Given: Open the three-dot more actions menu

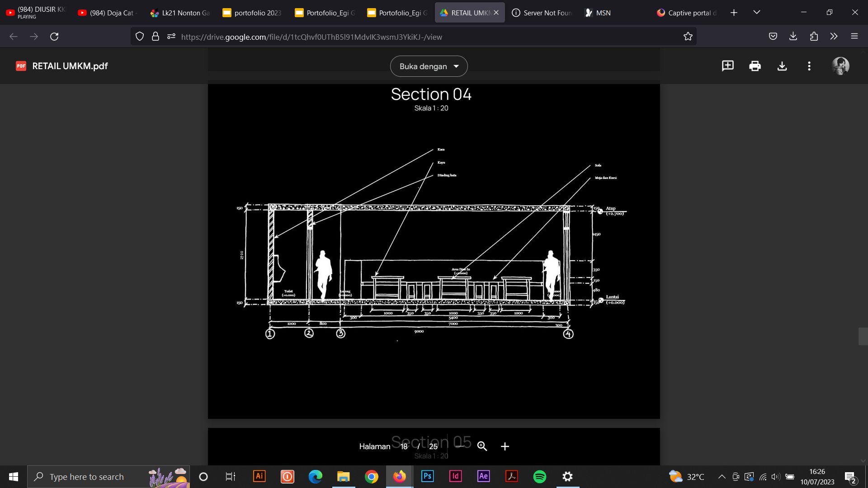Looking at the screenshot, I should 809,66.
